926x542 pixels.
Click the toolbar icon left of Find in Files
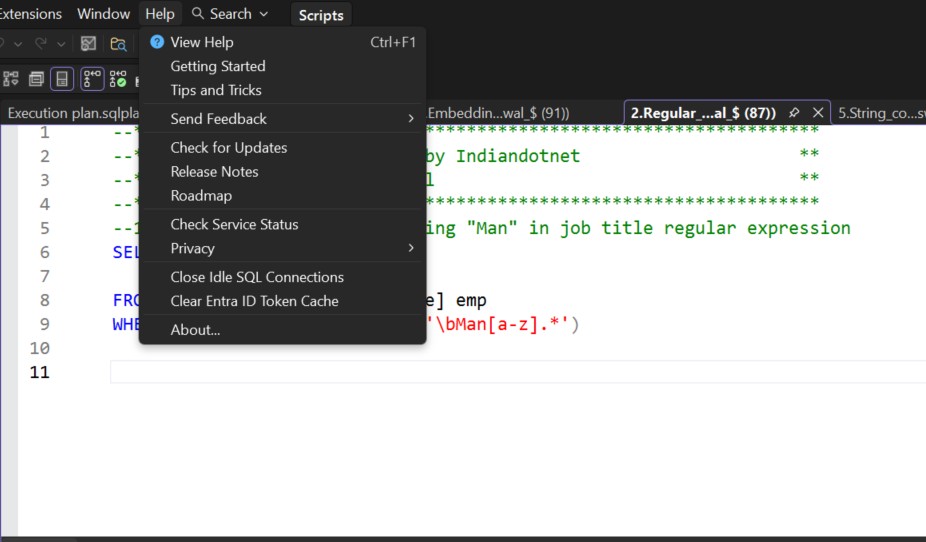click(88, 44)
